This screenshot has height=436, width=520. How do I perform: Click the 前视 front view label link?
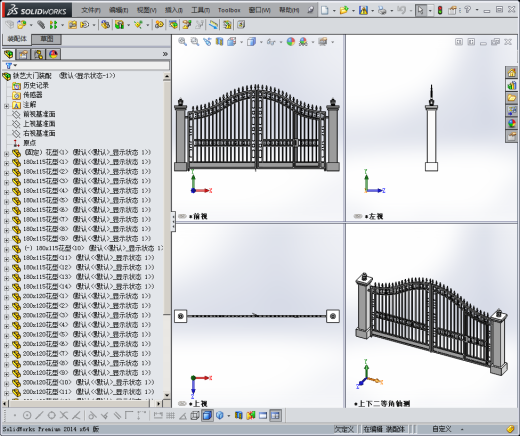(200, 216)
